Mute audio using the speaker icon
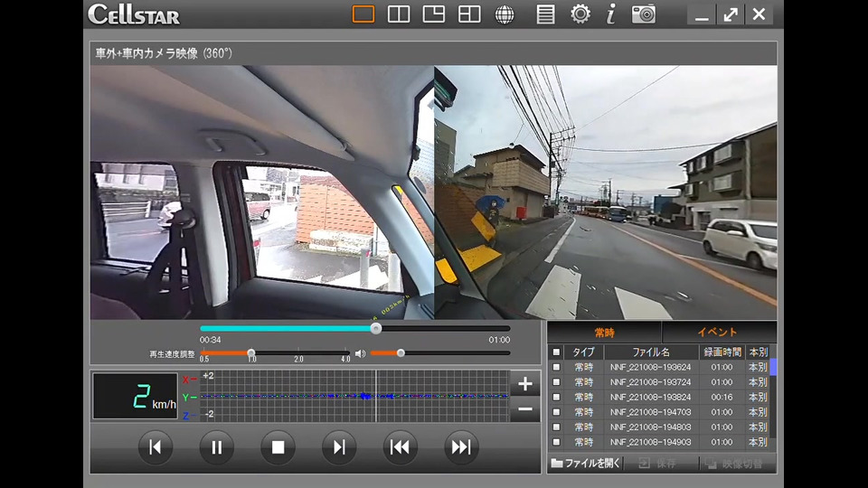The image size is (868, 488). tap(360, 353)
